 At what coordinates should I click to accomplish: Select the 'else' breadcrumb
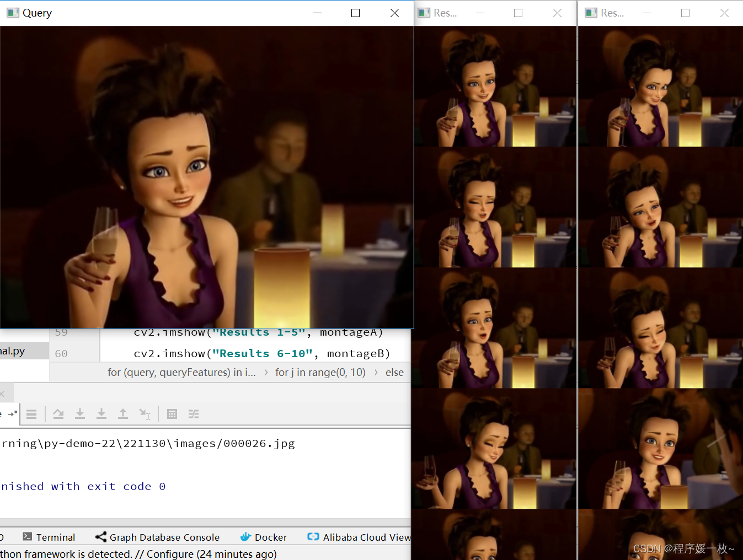(x=394, y=372)
